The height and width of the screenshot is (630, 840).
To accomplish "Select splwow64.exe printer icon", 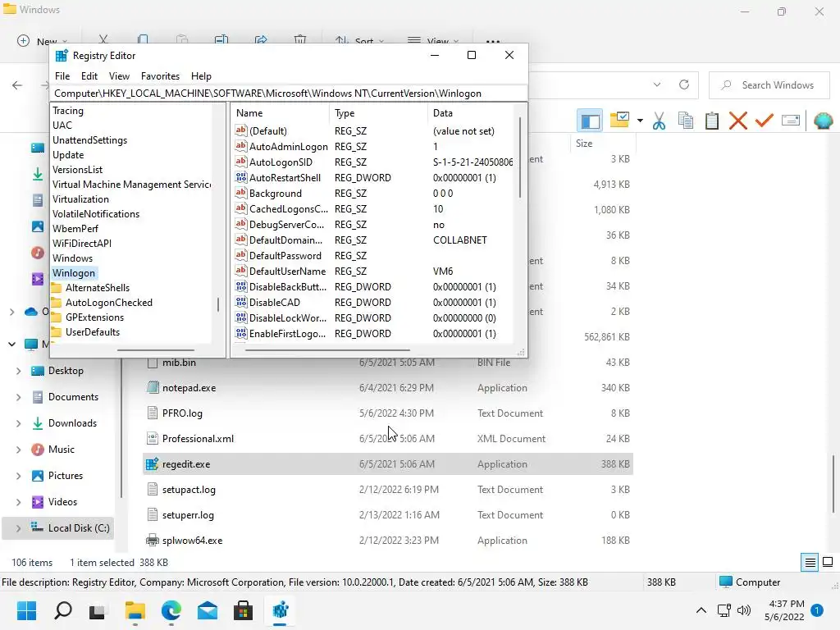I will point(152,540).
